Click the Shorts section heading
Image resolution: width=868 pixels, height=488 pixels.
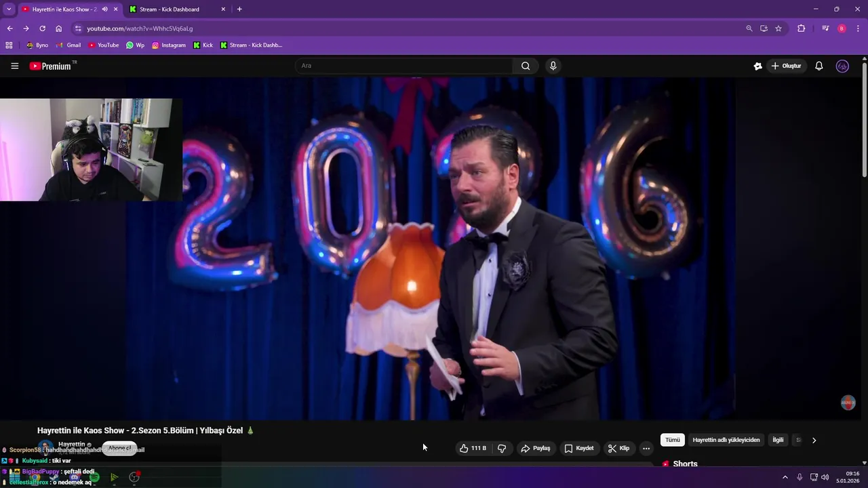coord(685,464)
